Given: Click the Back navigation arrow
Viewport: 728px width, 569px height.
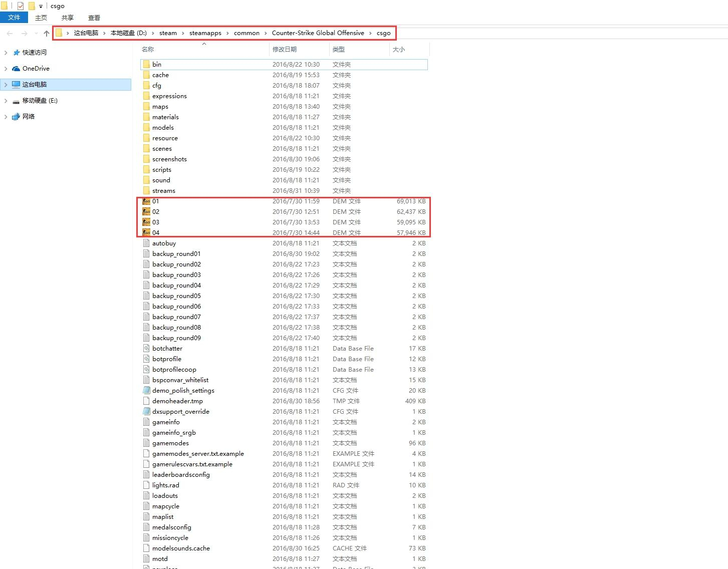Looking at the screenshot, I should tap(10, 33).
